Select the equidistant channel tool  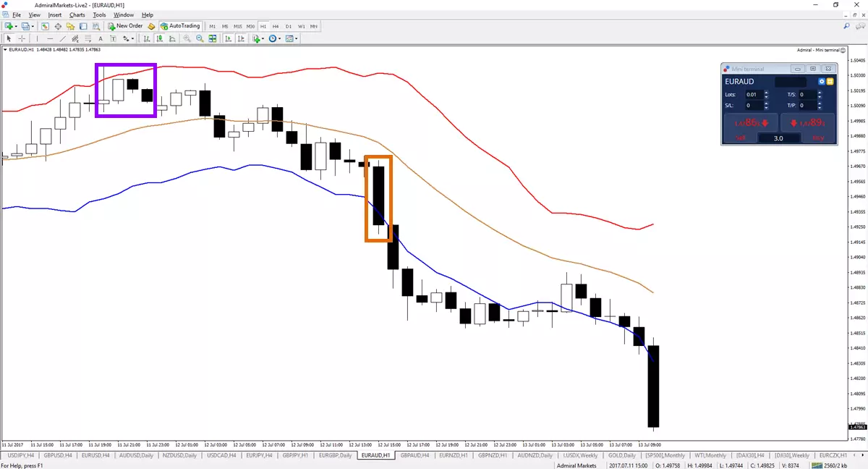click(x=75, y=38)
